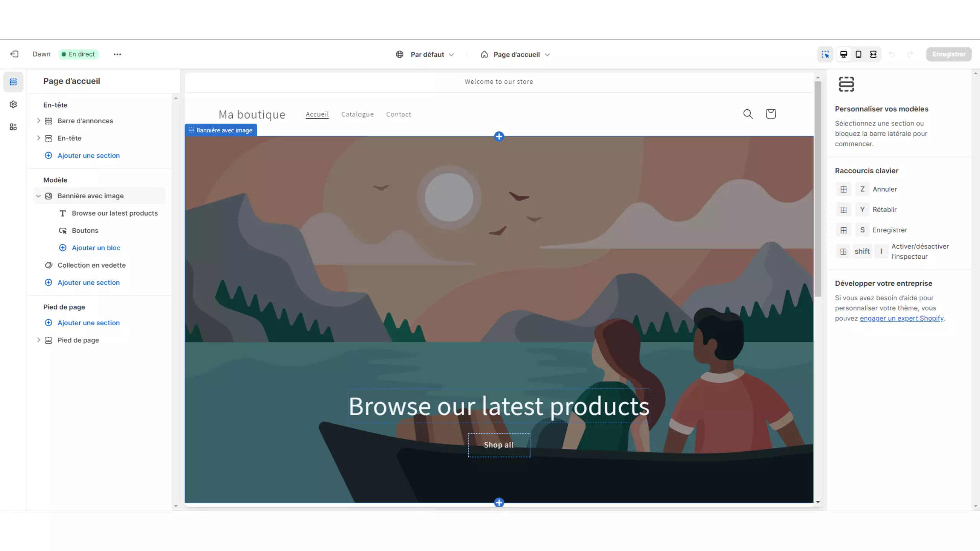
Task: Click the En-tête section icon
Action: pos(48,138)
